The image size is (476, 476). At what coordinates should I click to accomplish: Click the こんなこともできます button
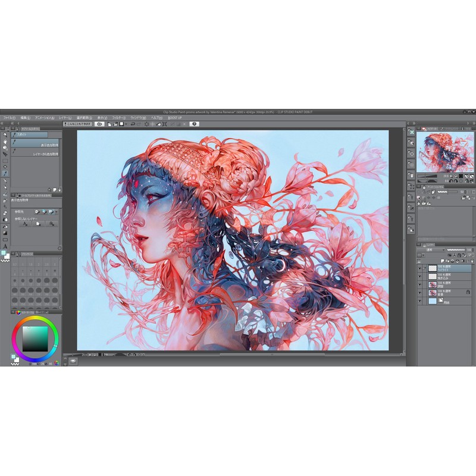[x=77, y=124]
